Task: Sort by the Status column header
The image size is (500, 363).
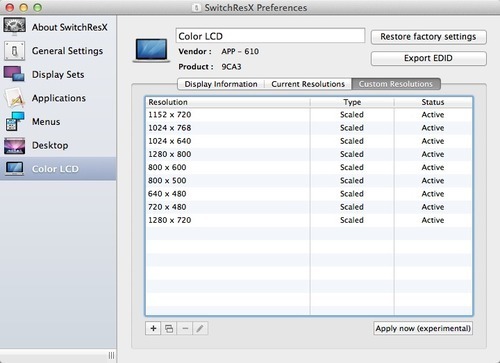Action: [433, 102]
